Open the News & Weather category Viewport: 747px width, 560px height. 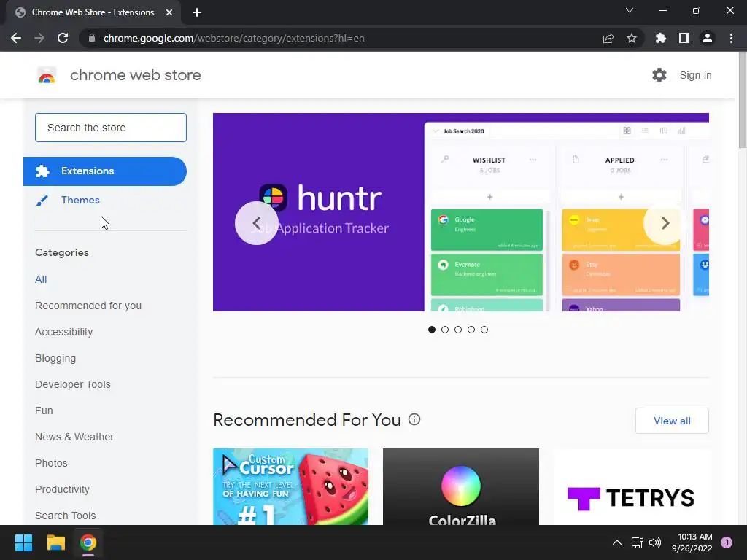74,437
